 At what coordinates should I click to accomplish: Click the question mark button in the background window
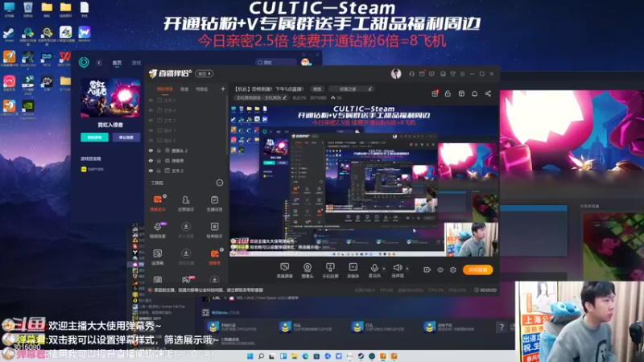[501, 327]
